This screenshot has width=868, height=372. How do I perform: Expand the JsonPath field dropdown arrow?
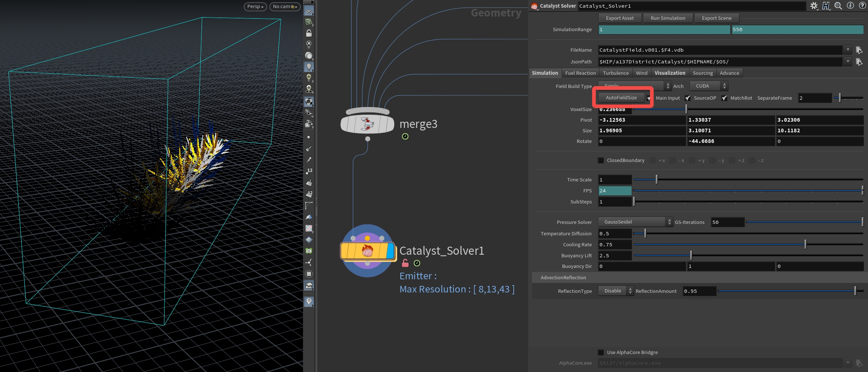(x=847, y=62)
